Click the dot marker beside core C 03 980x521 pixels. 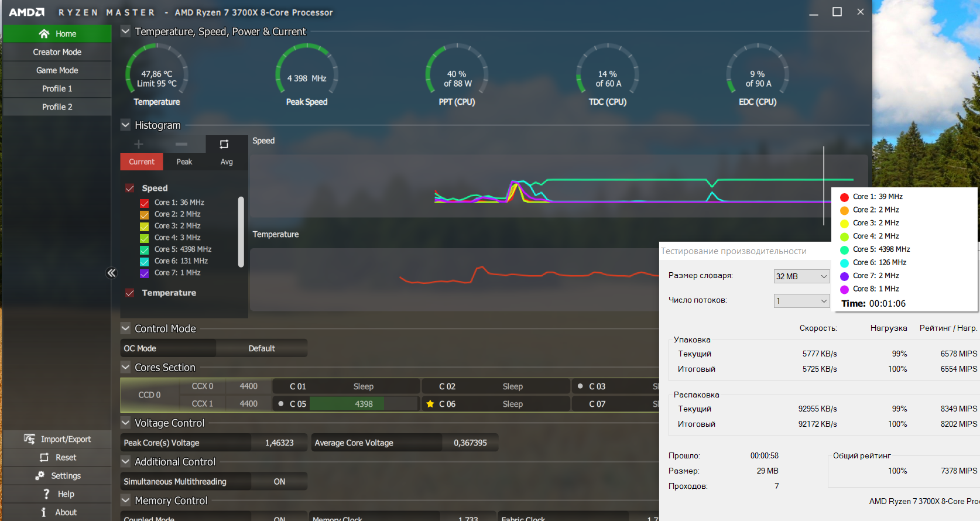point(580,386)
